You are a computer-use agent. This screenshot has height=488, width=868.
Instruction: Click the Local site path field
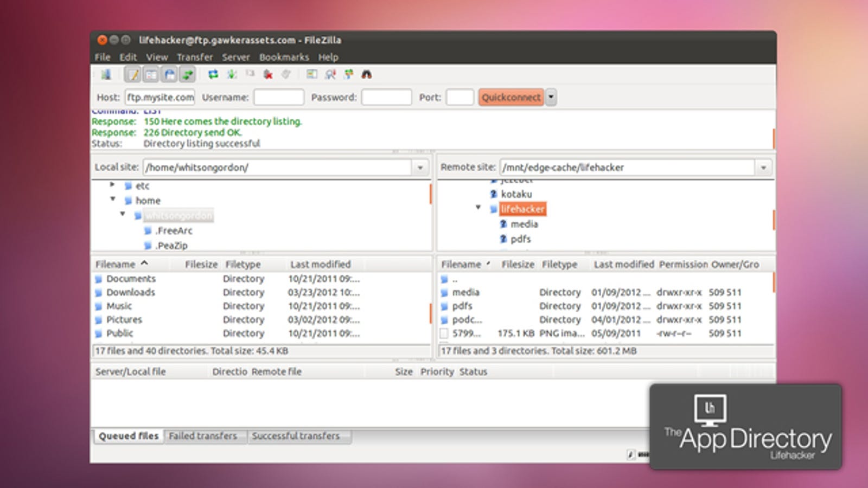[277, 168]
